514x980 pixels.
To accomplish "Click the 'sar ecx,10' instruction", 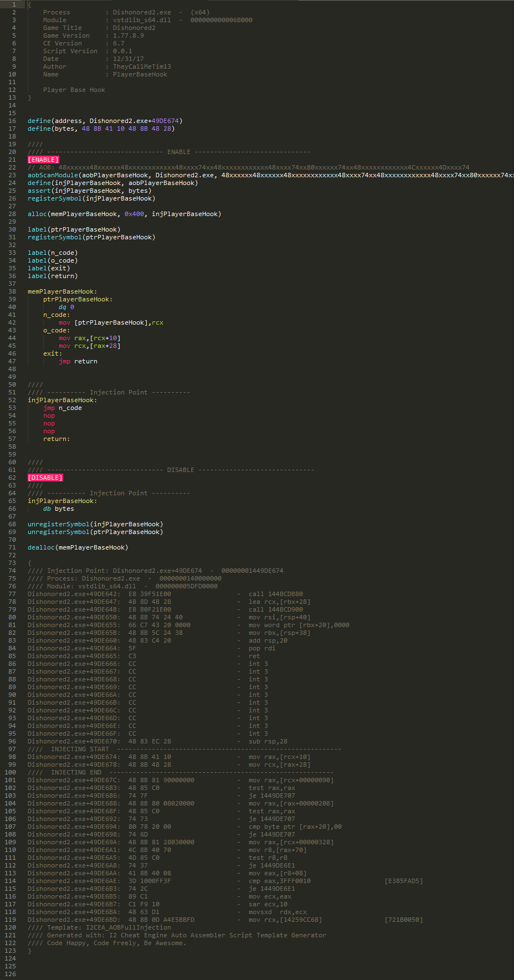I will pos(268,904).
